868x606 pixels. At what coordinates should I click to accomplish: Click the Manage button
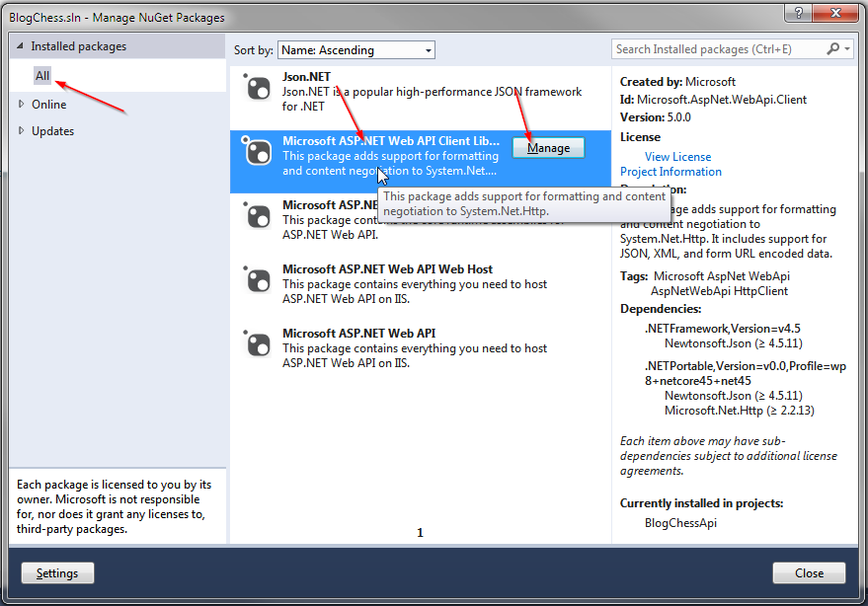coord(548,148)
